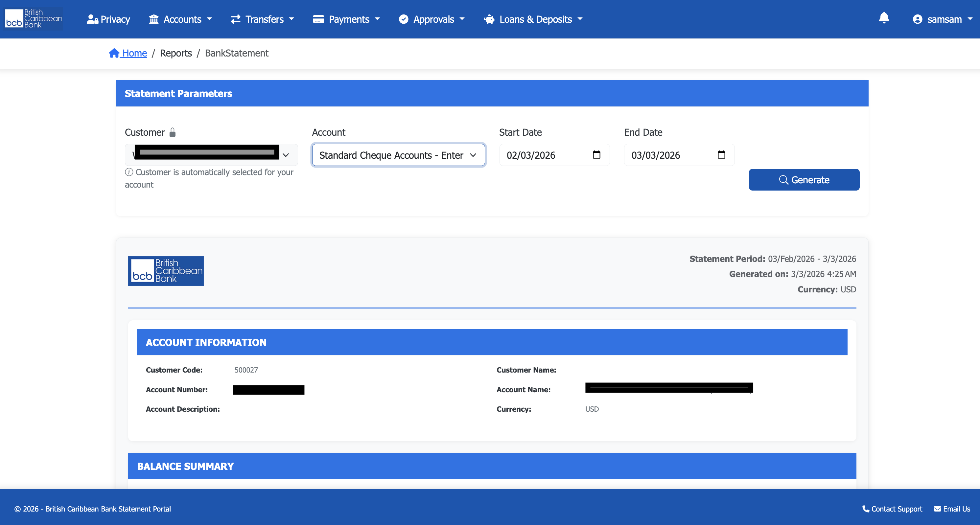
Task: Click the phone icon for Contact Support
Action: [x=866, y=509]
